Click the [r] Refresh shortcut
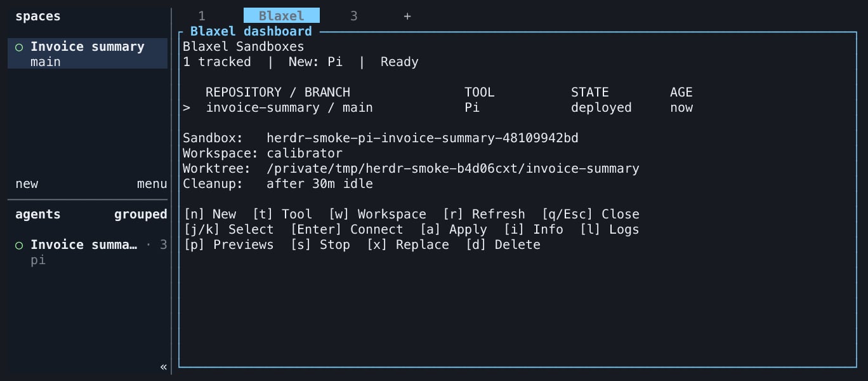 coord(483,215)
